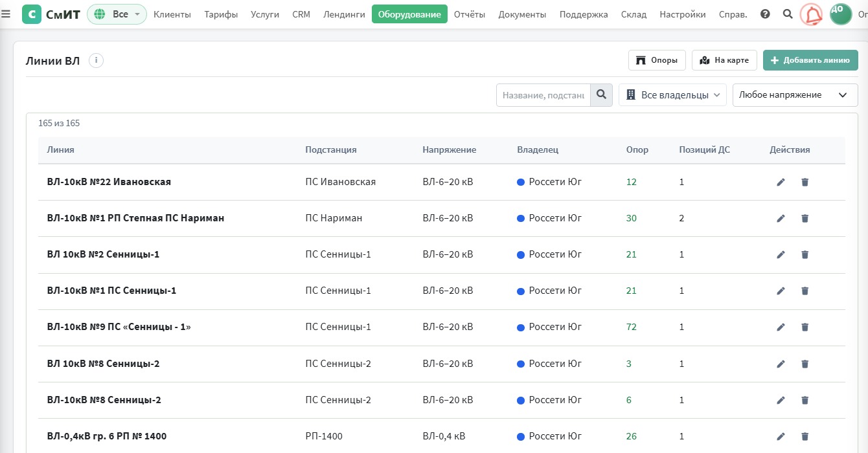This screenshot has width=868, height=453.
Task: Click the green СмИТ logo icon
Action: (32, 14)
